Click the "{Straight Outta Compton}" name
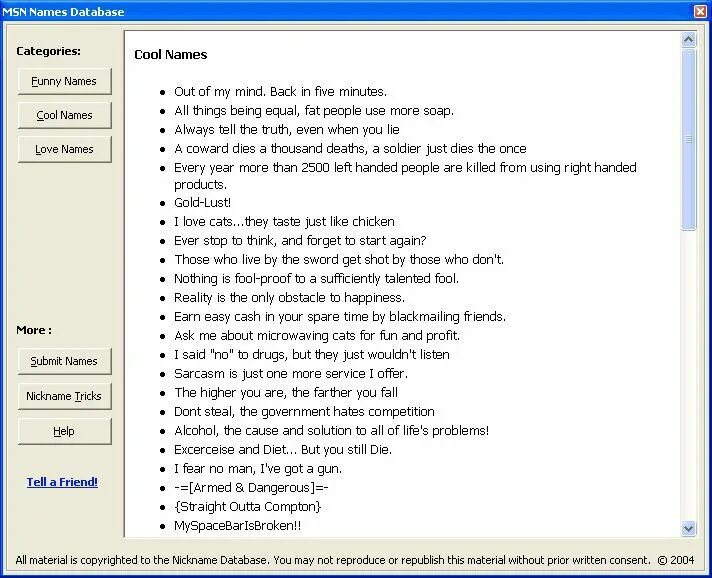The height and width of the screenshot is (578, 712). coord(247,507)
